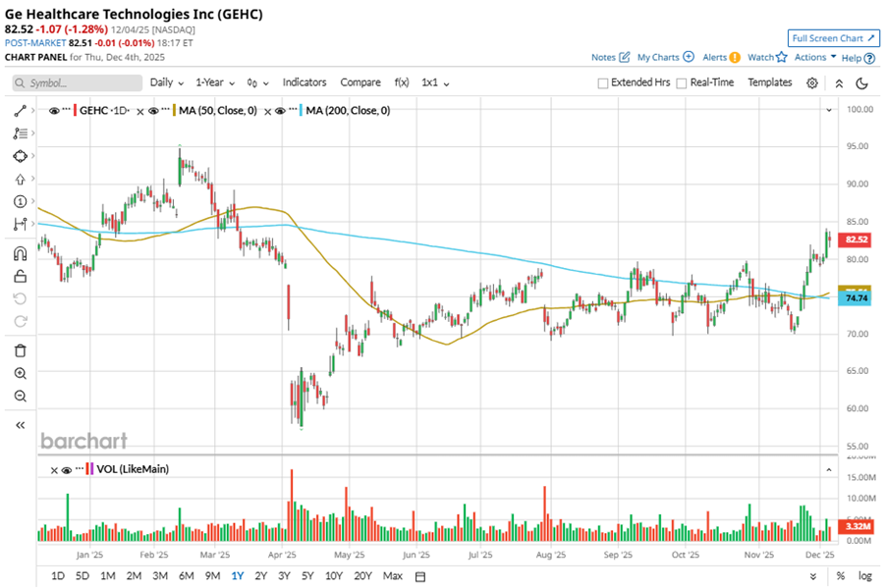This screenshot has height=588, width=886.
Task: Remove the MA 50 indicator with its X
Action: click(140, 111)
